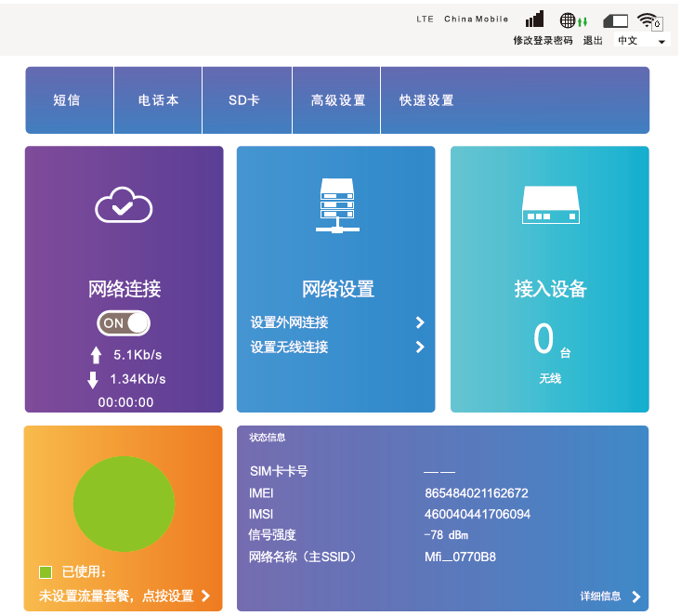Click the chevron next to 详细信息
This screenshot has height=616, width=681.
pos(635,596)
